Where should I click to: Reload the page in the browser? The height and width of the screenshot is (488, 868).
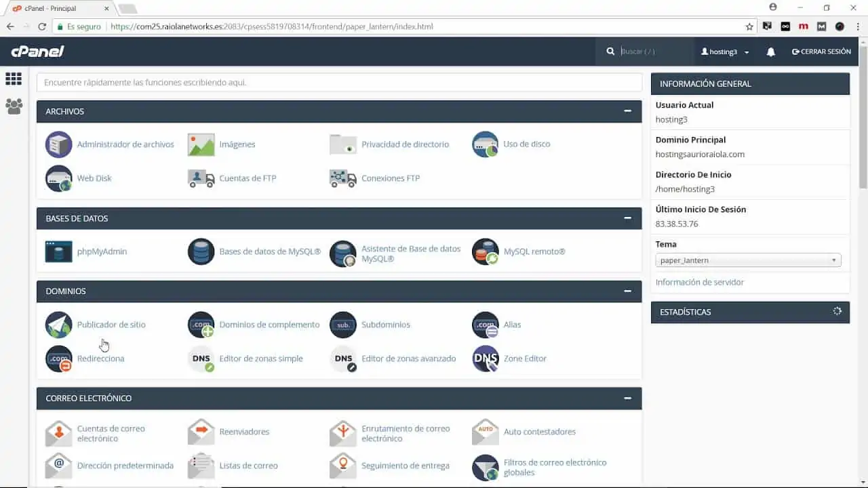coord(42,26)
